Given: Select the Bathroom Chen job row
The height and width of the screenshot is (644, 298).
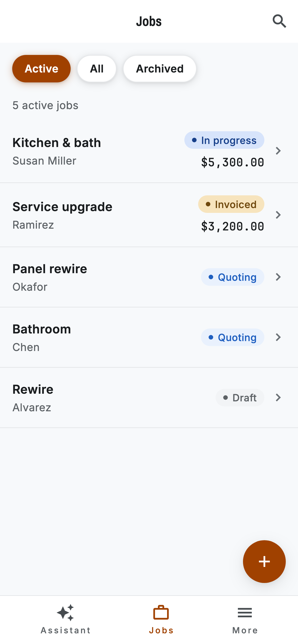Looking at the screenshot, I should coord(149,338).
